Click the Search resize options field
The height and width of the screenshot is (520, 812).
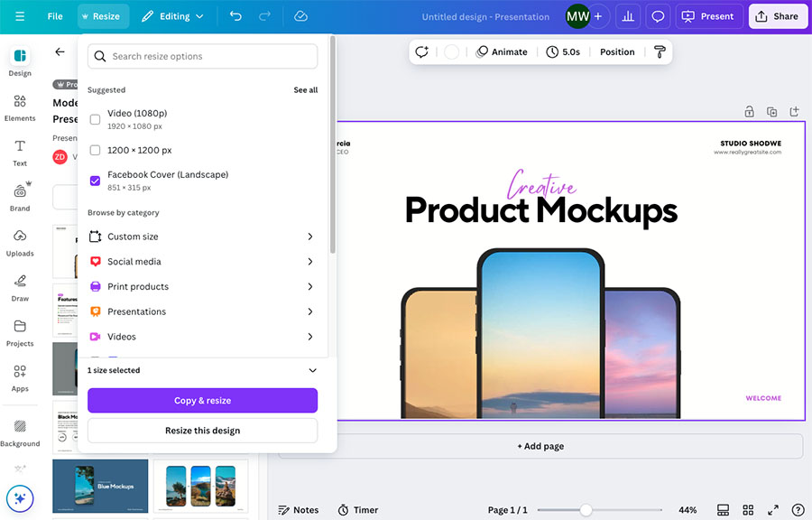[202, 56]
